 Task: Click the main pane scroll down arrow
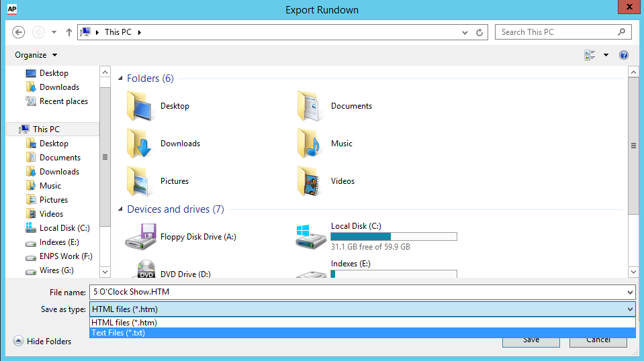click(633, 272)
